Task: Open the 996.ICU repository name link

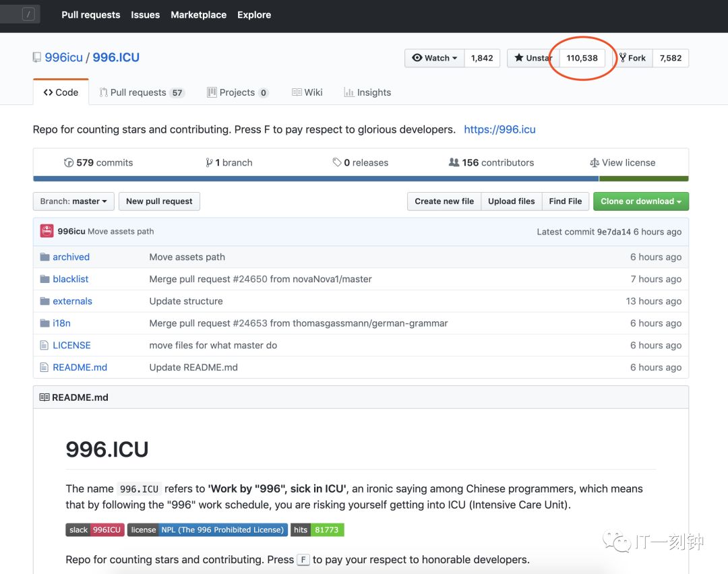Action: 116,57
